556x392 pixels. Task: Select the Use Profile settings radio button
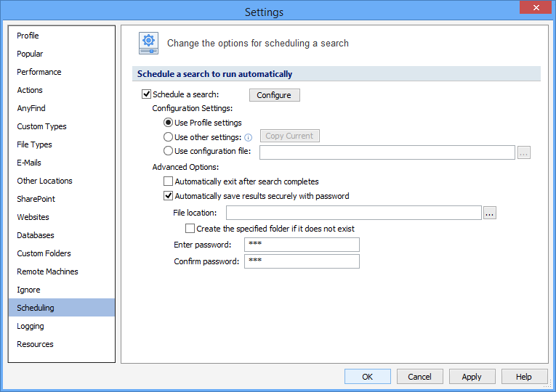click(169, 123)
